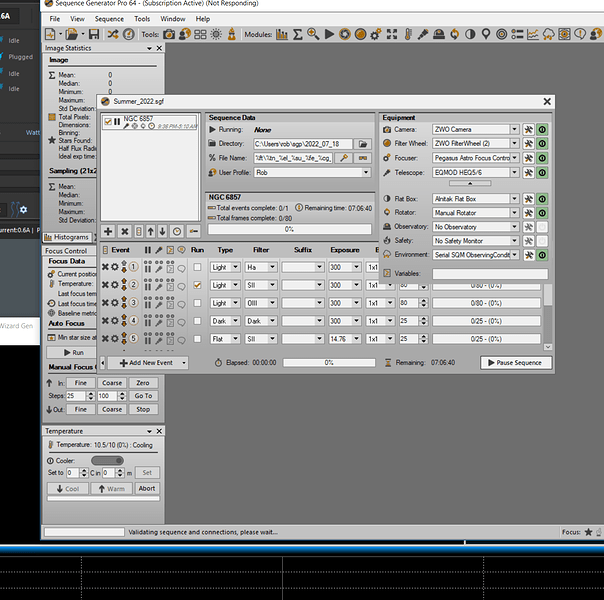Screen dimensions: 604x600
Task: Collapse equipment panel with the up-arrow bar
Action: click(470, 184)
